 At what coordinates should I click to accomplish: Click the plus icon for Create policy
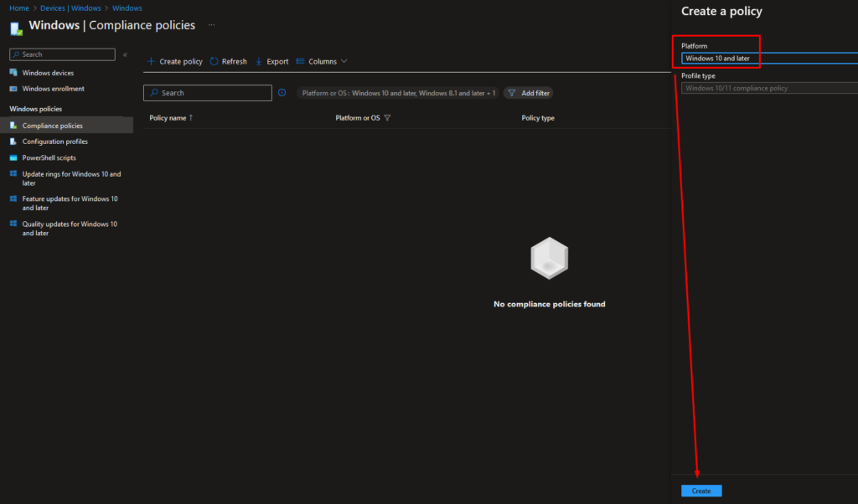[151, 61]
